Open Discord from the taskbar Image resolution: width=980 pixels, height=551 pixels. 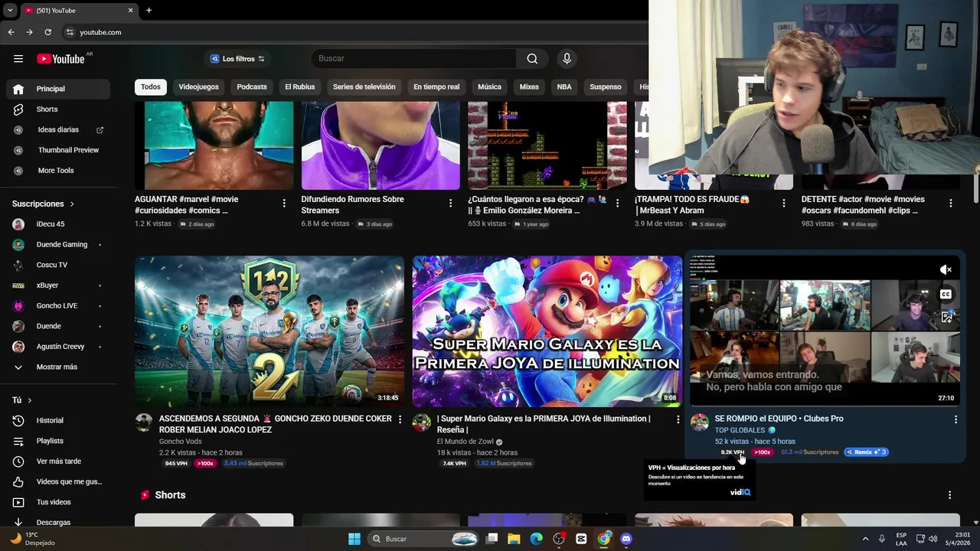point(626,539)
